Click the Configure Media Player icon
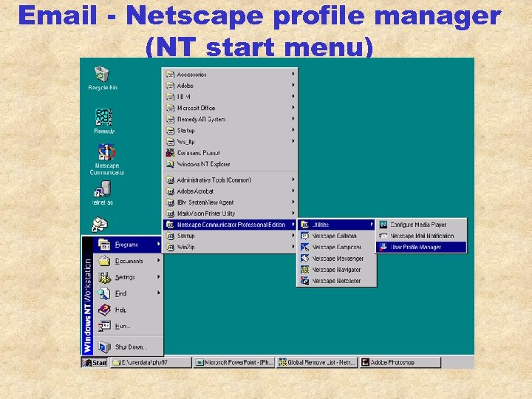The width and height of the screenshot is (532, 399). click(383, 225)
